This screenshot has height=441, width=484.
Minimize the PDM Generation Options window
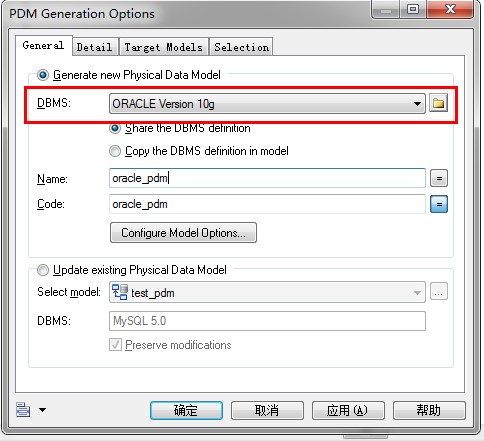386,9
